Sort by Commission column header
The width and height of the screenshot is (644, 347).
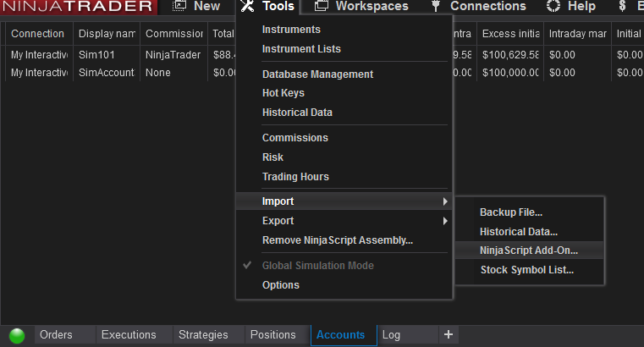tap(174, 34)
